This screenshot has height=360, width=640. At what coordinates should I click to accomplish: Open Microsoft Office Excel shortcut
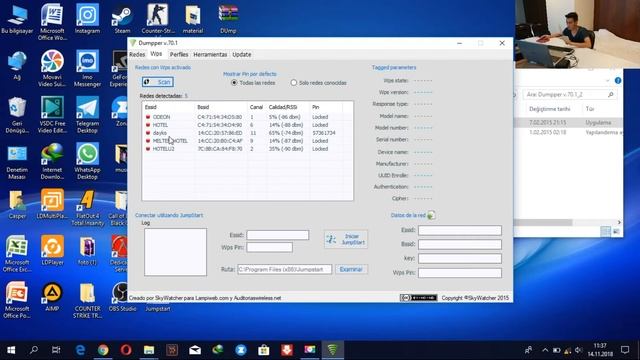[17, 254]
